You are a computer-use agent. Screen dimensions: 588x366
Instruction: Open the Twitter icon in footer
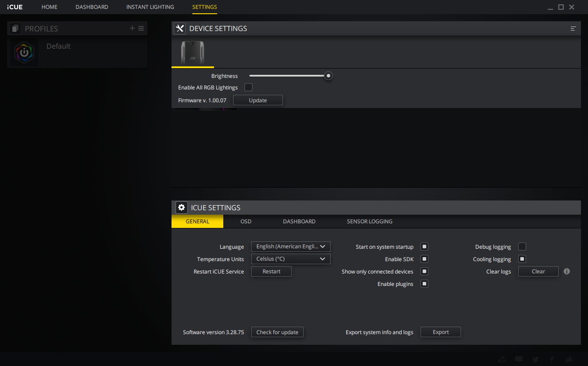[x=535, y=359]
